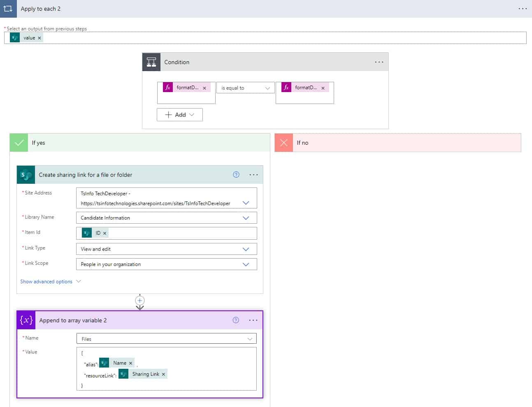Open the help icon on Create sharing link action
The image size is (532, 407).
click(x=236, y=174)
